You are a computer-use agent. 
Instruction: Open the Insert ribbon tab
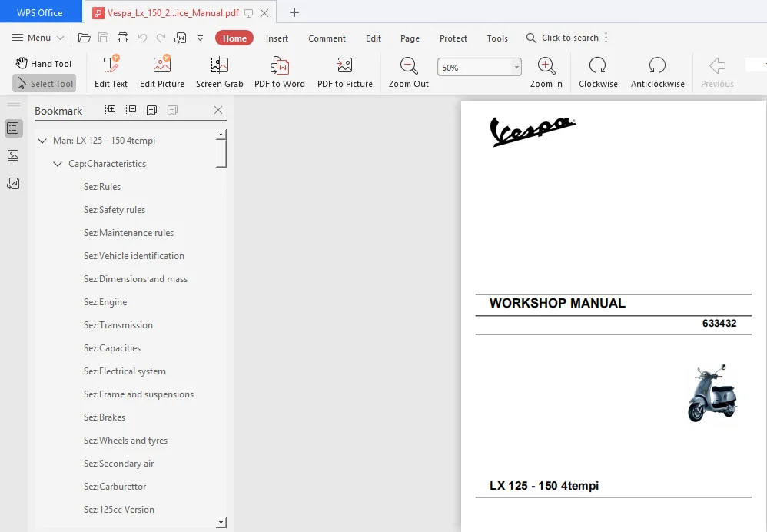277,38
